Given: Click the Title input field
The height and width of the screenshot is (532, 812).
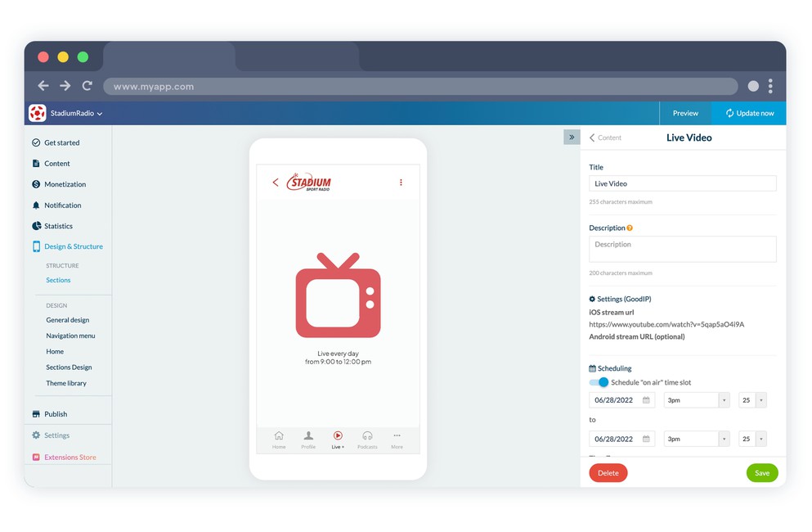Looking at the screenshot, I should 682,184.
